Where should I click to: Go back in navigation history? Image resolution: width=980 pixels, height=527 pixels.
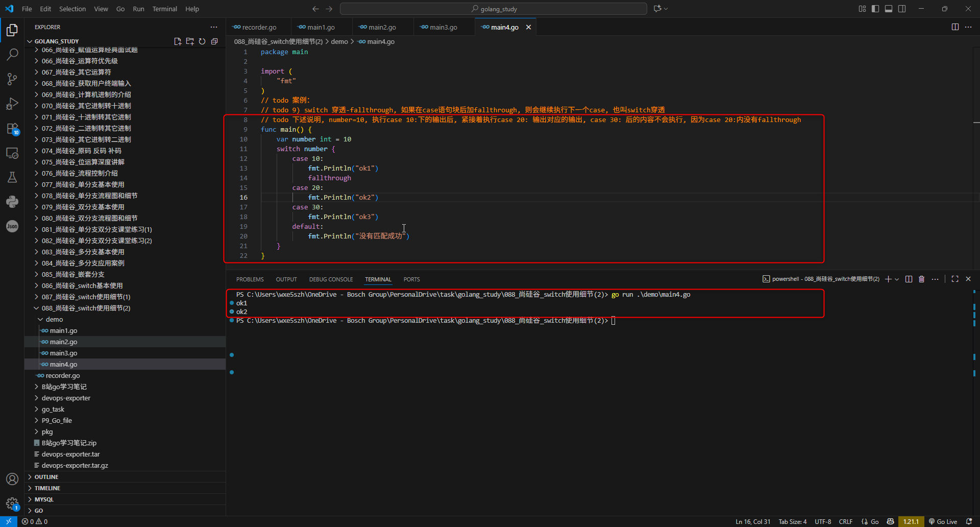(315, 9)
